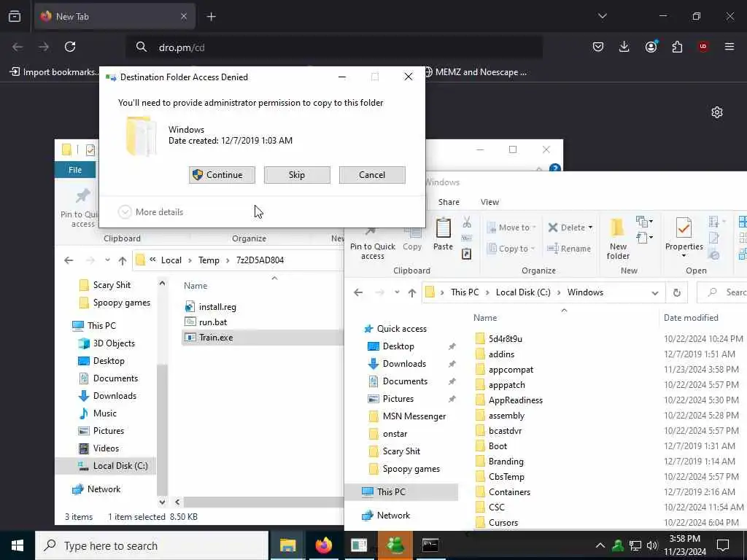This screenshot has height=560, width=747.
Task: Select Videos in Temp window tree
Action: [x=98, y=448]
